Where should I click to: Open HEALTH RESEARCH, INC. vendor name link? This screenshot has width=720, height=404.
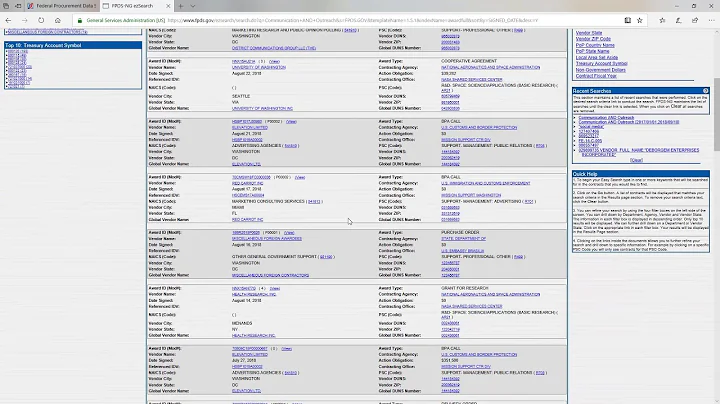tap(253, 294)
